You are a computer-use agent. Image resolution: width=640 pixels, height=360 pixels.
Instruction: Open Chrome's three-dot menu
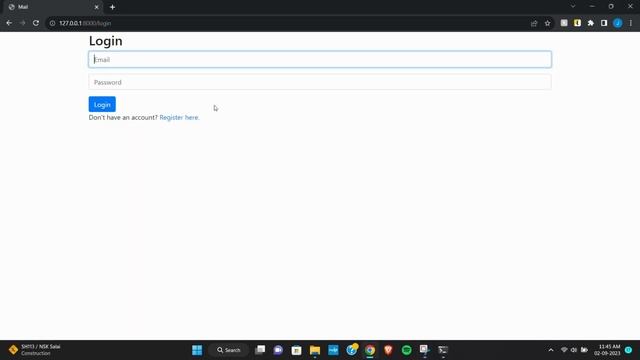coord(631,23)
